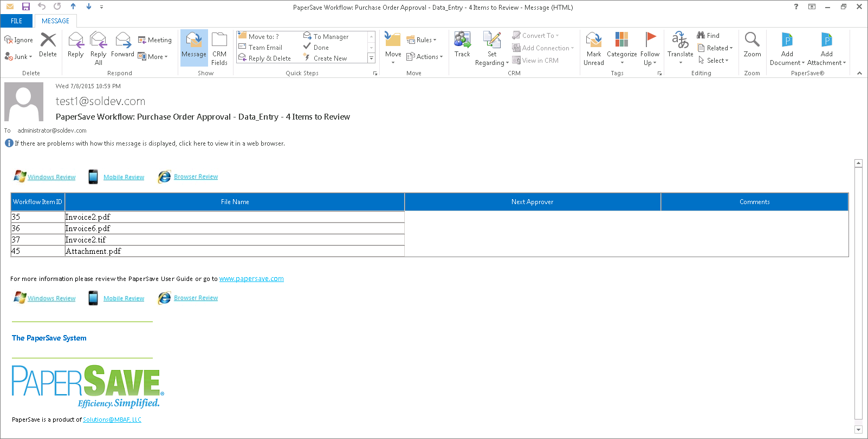Click the Next Approver column header
The width and height of the screenshot is (868, 439).
533,202
